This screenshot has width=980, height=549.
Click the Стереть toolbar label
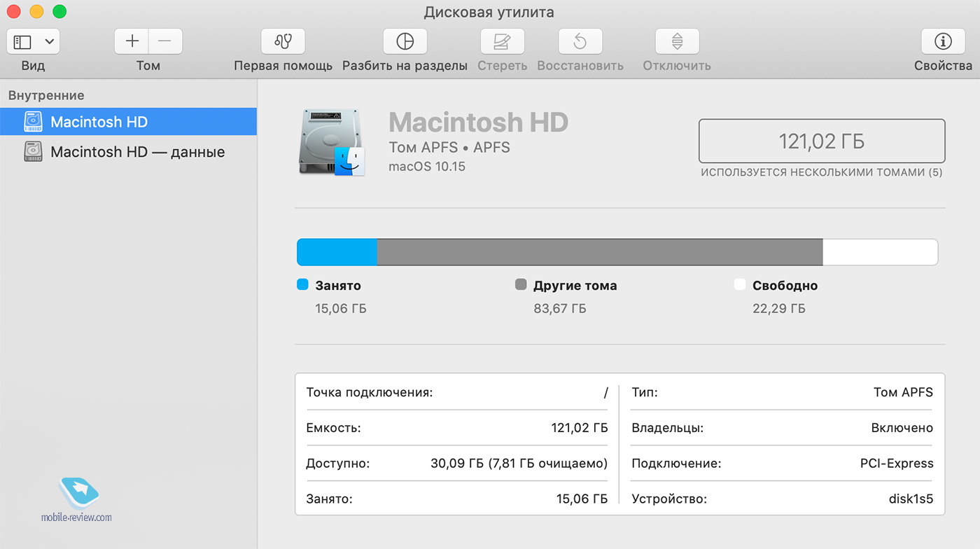(502, 66)
